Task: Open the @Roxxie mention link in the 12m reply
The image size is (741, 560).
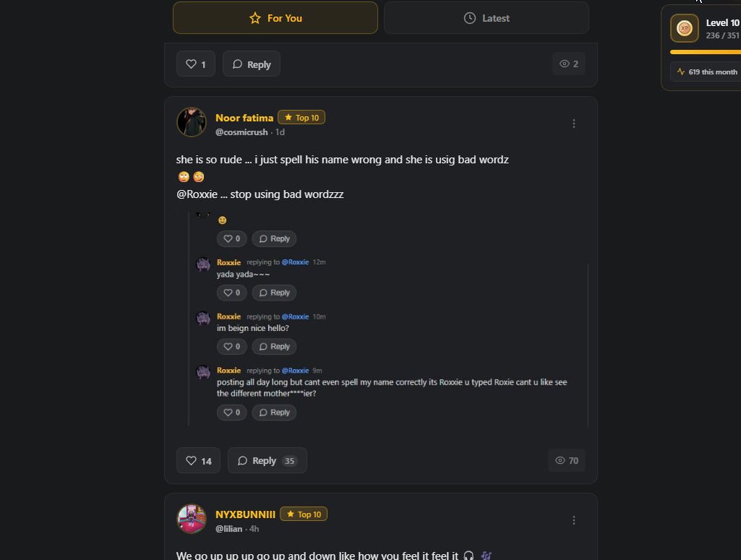Action: tap(295, 262)
